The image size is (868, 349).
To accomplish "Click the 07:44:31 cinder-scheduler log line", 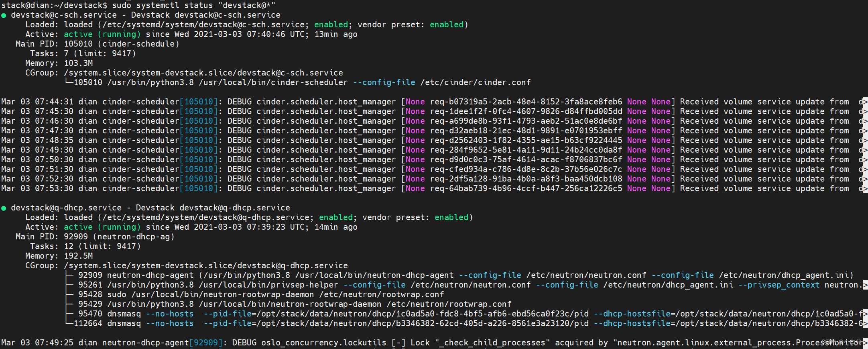I will point(434,102).
